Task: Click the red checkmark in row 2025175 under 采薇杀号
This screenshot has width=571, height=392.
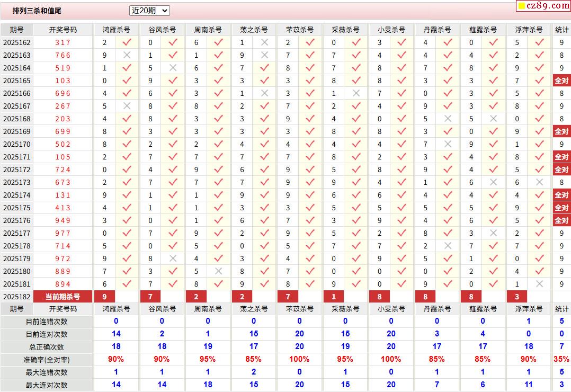Action: coord(356,208)
